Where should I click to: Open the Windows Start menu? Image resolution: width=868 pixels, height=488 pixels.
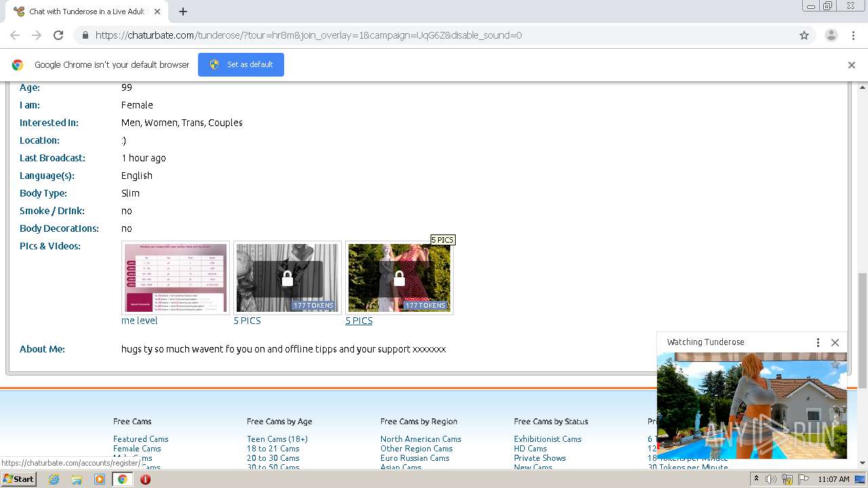18,479
